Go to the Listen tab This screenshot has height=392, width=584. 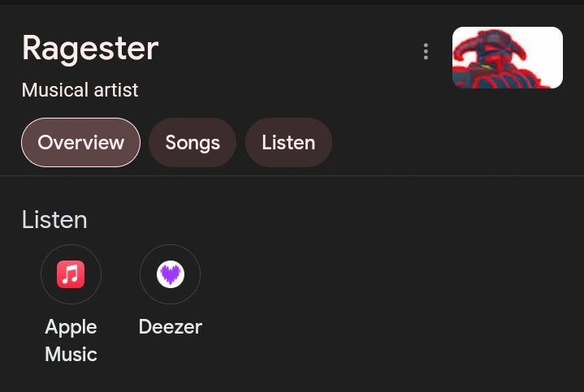(x=288, y=143)
